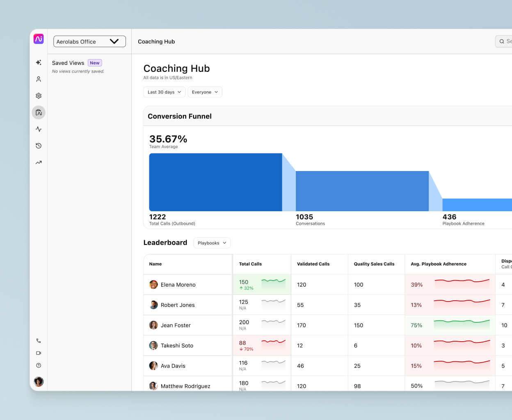Start a call with the phone icon
This screenshot has height=420, width=512.
(39, 340)
